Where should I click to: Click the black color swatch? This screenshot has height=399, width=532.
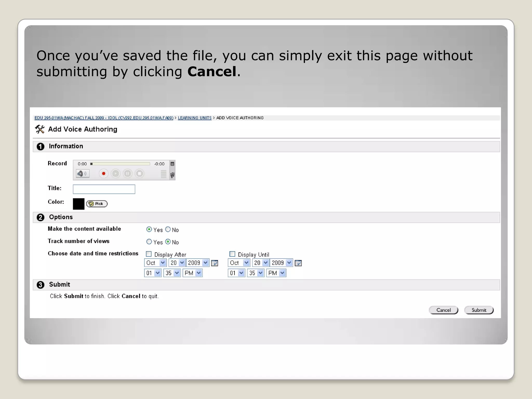79,204
